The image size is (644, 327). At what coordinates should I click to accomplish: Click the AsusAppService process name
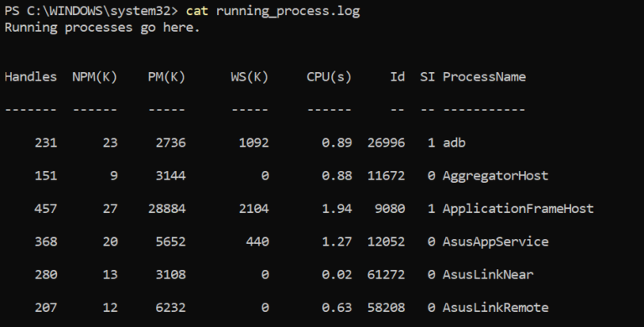click(496, 241)
